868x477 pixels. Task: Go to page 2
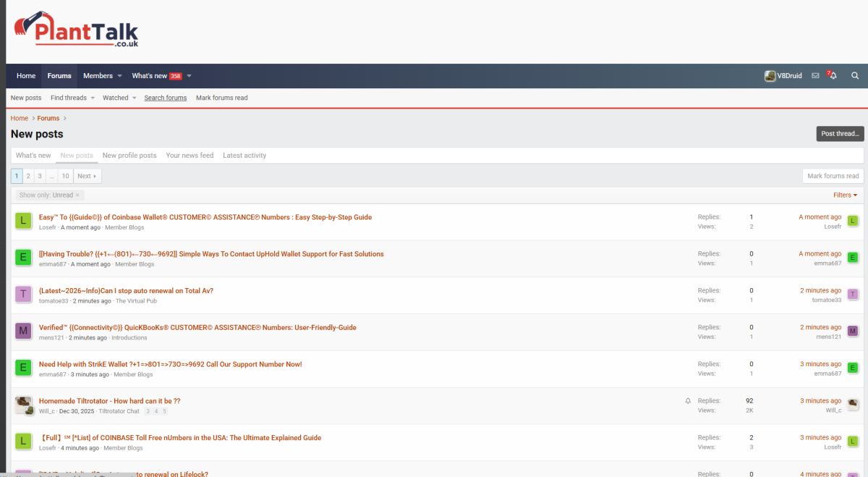(28, 176)
